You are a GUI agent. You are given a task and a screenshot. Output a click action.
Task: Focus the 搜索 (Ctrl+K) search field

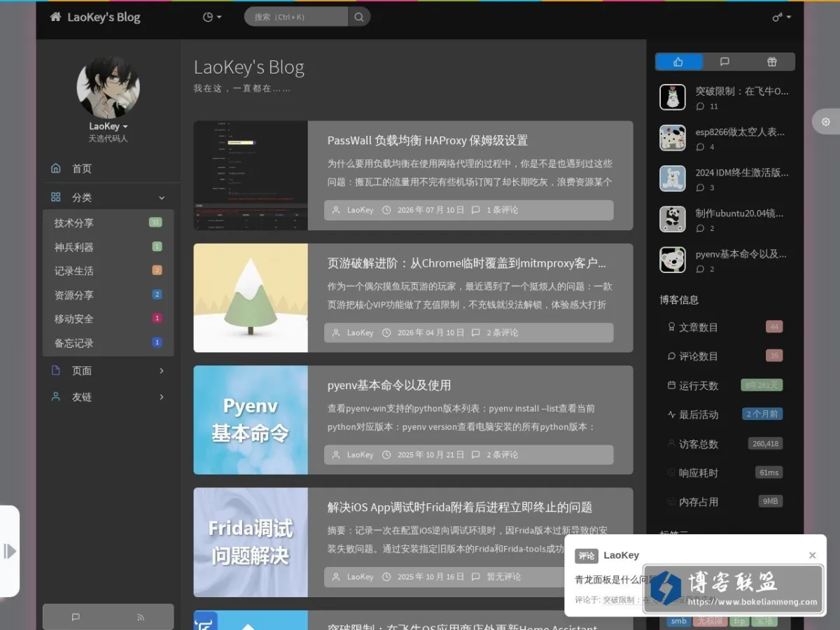coord(296,17)
